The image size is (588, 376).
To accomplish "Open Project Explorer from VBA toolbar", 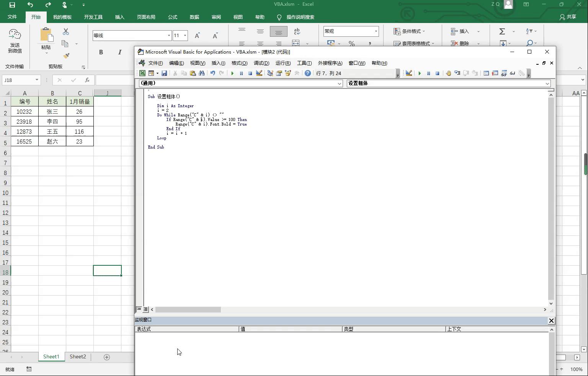I will (270, 73).
